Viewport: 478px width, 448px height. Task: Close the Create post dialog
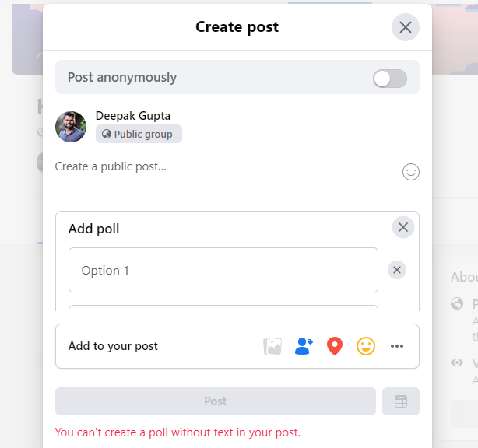405,27
